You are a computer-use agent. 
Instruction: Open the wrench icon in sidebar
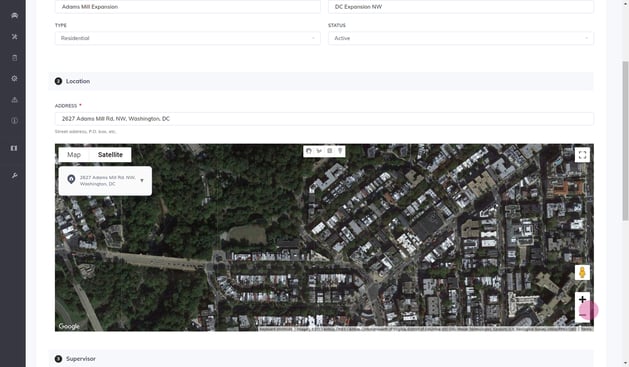[14, 176]
